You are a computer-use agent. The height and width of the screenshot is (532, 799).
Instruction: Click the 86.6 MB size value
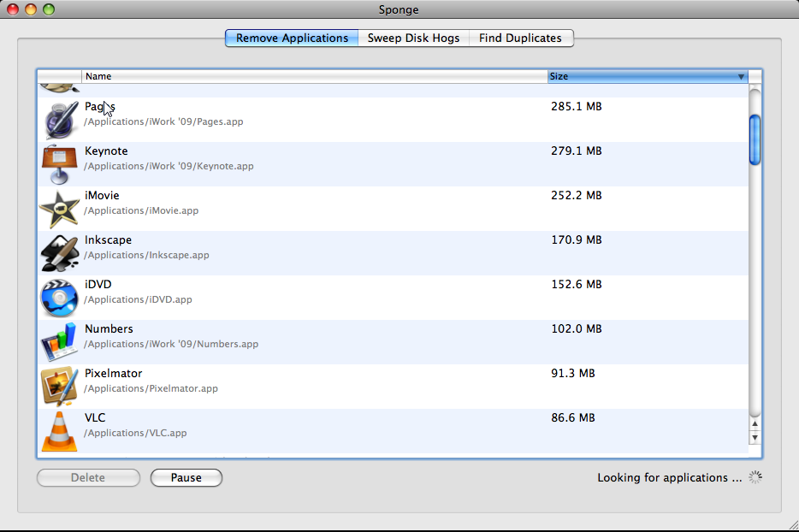(x=573, y=417)
